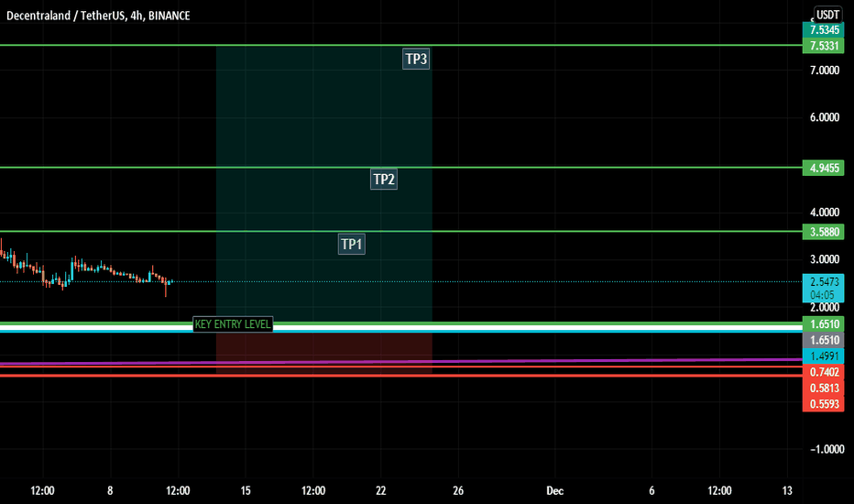Click the gray 1.6510 price tag
Screen dimensions: 854x504
click(824, 341)
